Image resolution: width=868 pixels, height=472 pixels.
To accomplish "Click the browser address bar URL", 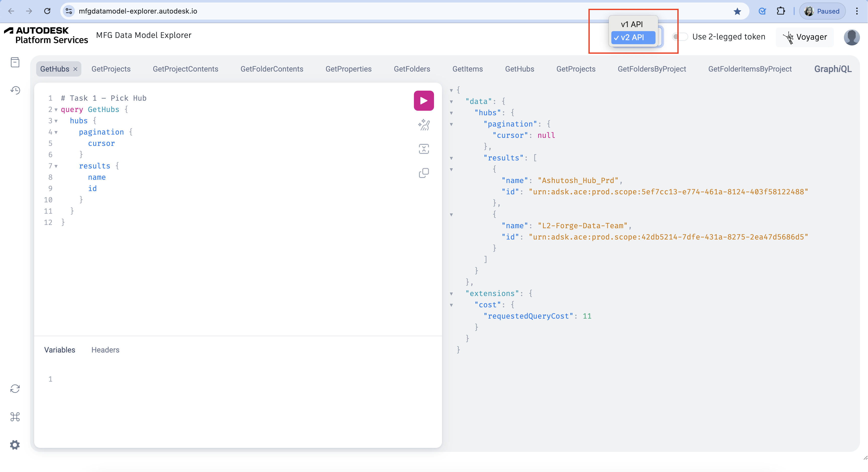I will (138, 11).
